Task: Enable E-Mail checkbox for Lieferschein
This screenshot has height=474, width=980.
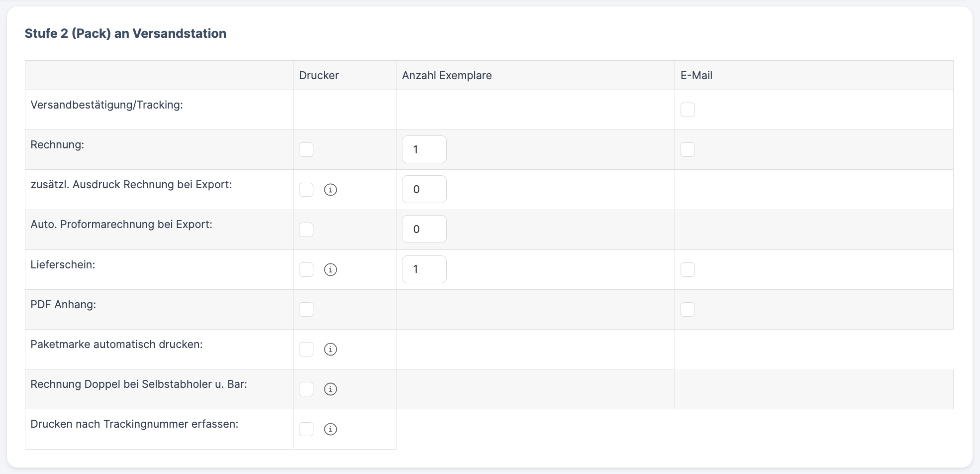Action: click(x=687, y=269)
